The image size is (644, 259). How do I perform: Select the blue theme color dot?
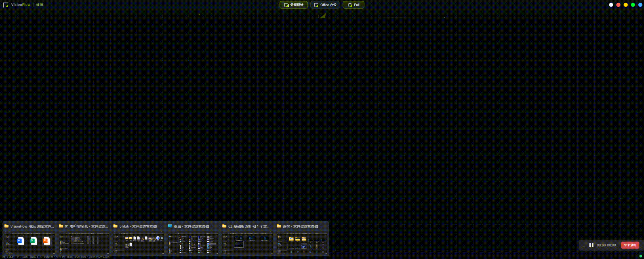[640, 5]
